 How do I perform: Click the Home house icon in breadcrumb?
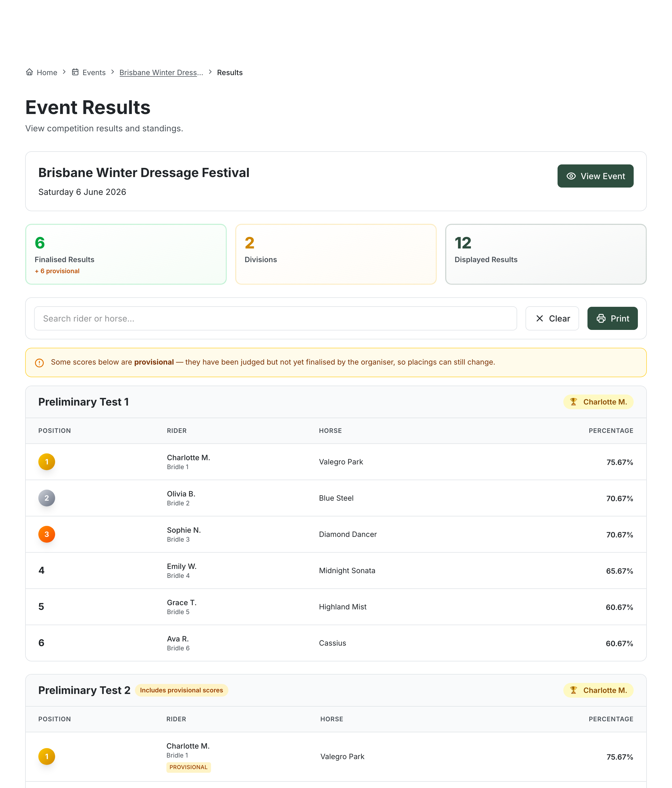click(29, 72)
